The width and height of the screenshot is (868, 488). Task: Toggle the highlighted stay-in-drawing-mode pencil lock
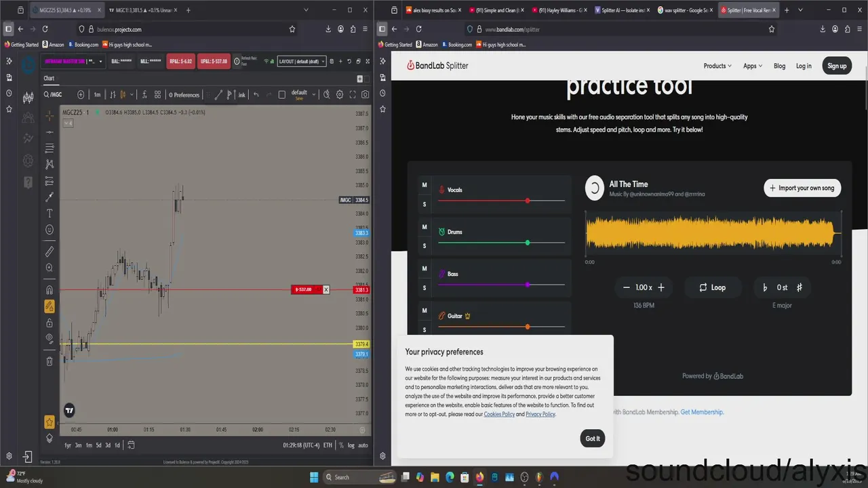50,306
